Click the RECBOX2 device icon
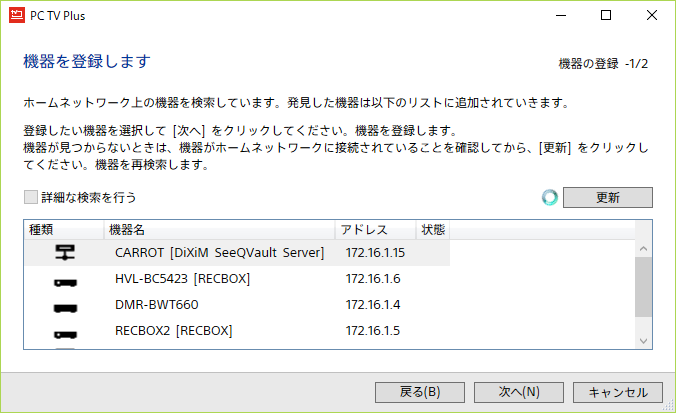676x413 pixels. [65, 331]
